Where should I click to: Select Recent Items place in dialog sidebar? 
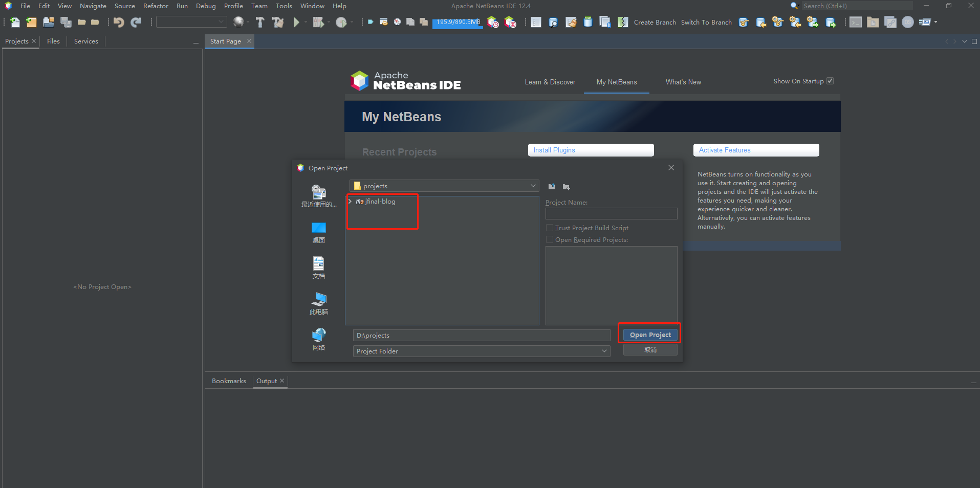(319, 196)
